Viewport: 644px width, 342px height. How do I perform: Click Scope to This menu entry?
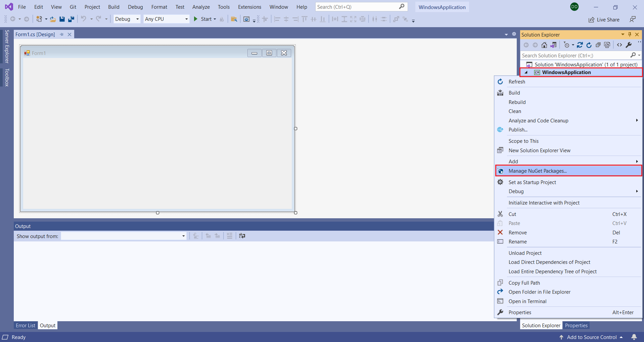click(x=568, y=141)
